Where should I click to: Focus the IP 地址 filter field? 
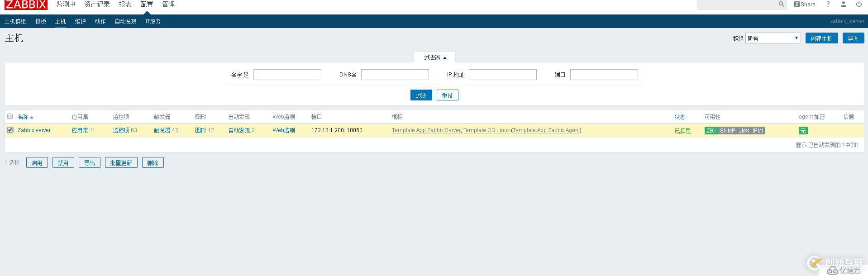point(502,75)
